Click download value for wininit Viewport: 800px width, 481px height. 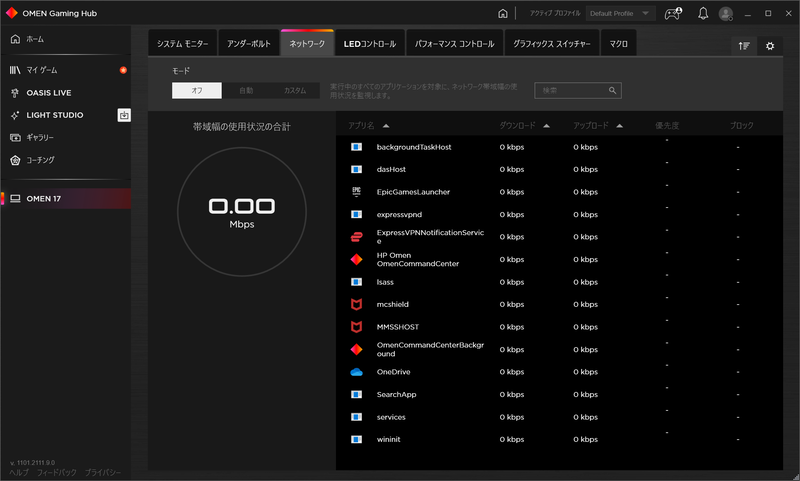[512, 439]
